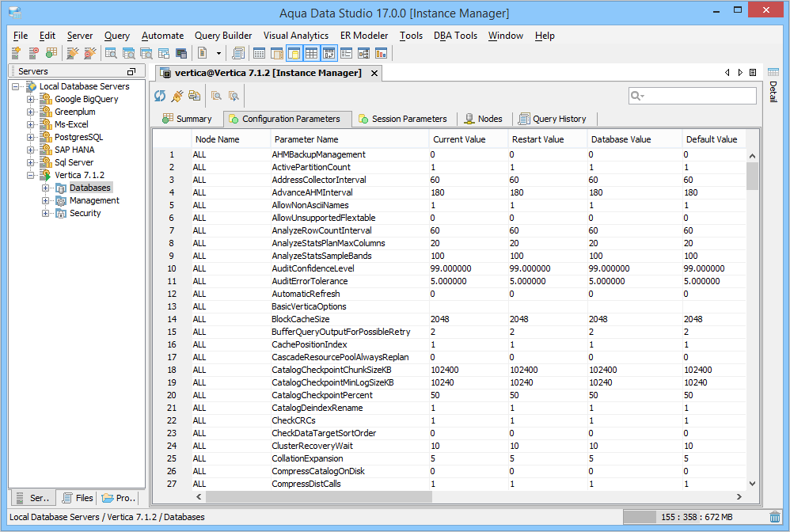Screen dimensions: 790x532
Task: Open the Pro.. tab at bottom left
Action: point(119,498)
